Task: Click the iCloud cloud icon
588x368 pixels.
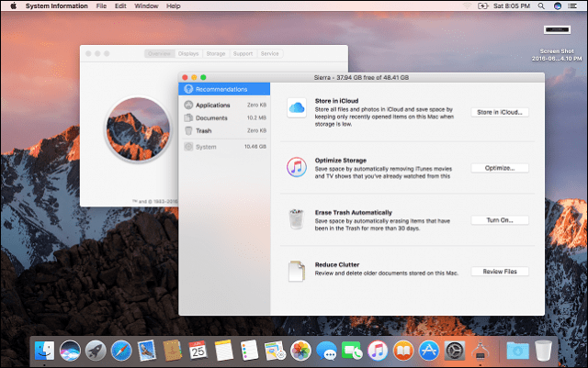Action: pyautogui.click(x=297, y=108)
